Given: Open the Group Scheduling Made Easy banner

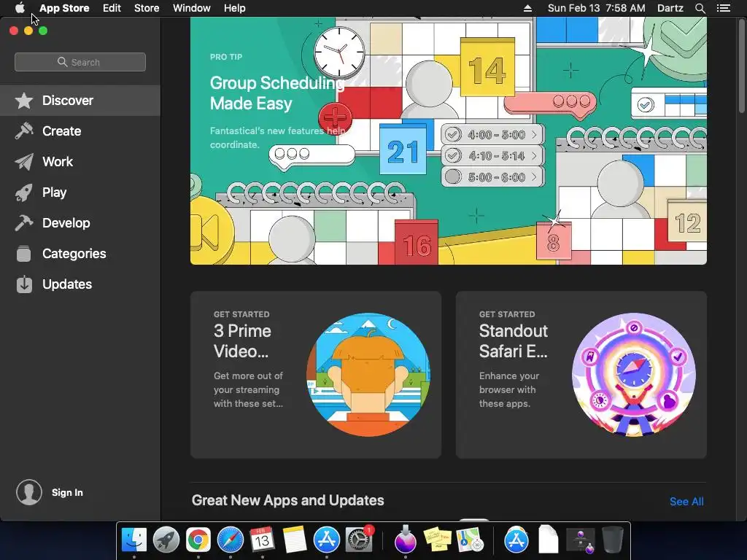Looking at the screenshot, I should pyautogui.click(x=449, y=141).
